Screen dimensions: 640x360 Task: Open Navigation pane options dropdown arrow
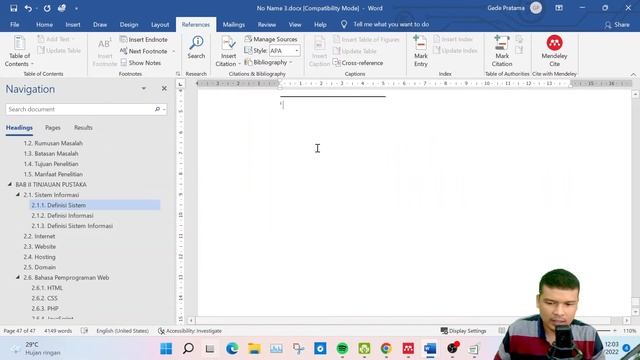[x=144, y=89]
